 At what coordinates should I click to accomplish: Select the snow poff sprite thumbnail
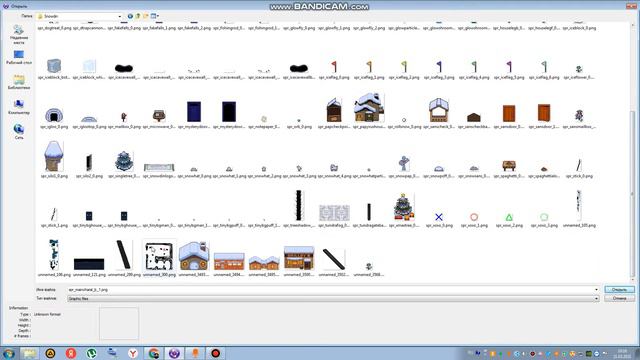point(439,169)
